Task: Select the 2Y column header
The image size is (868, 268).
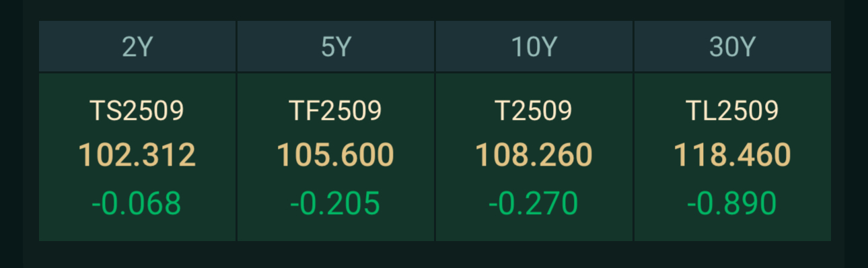Action: click(x=137, y=46)
